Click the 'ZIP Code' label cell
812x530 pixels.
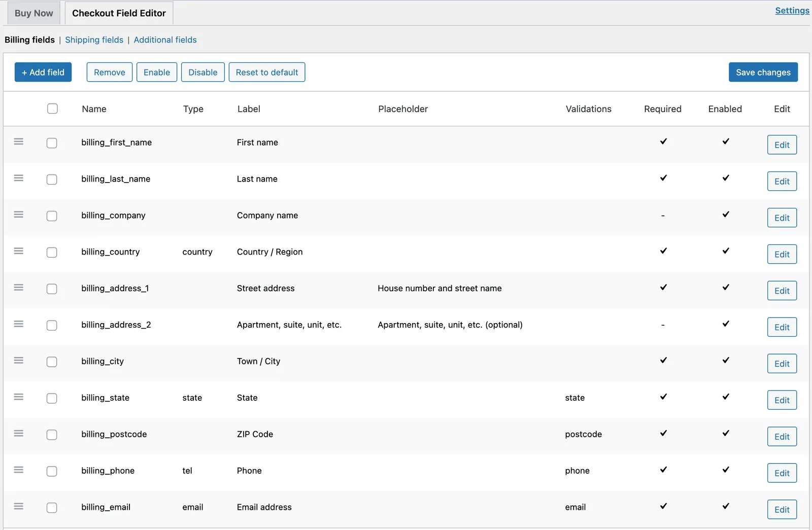coord(255,434)
